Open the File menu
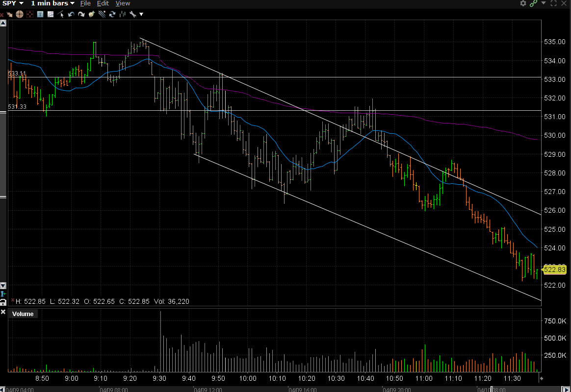This screenshot has height=392, width=571. [85, 3]
